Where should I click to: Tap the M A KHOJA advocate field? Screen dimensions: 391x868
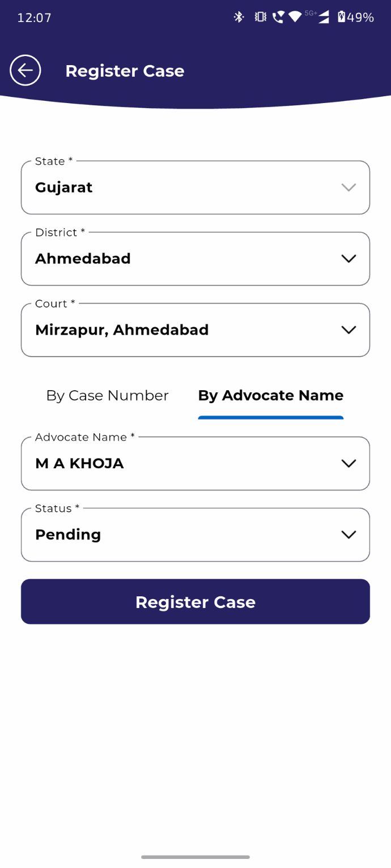click(79, 464)
